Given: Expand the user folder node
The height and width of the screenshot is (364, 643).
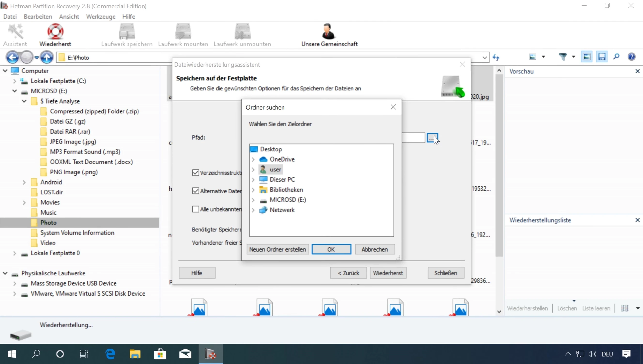Looking at the screenshot, I should click(x=253, y=170).
